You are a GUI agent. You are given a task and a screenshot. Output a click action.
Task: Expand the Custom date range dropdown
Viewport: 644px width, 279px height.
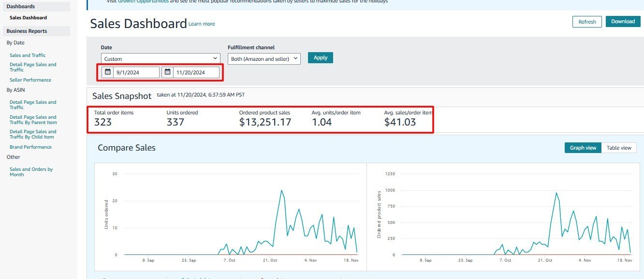[x=161, y=59]
